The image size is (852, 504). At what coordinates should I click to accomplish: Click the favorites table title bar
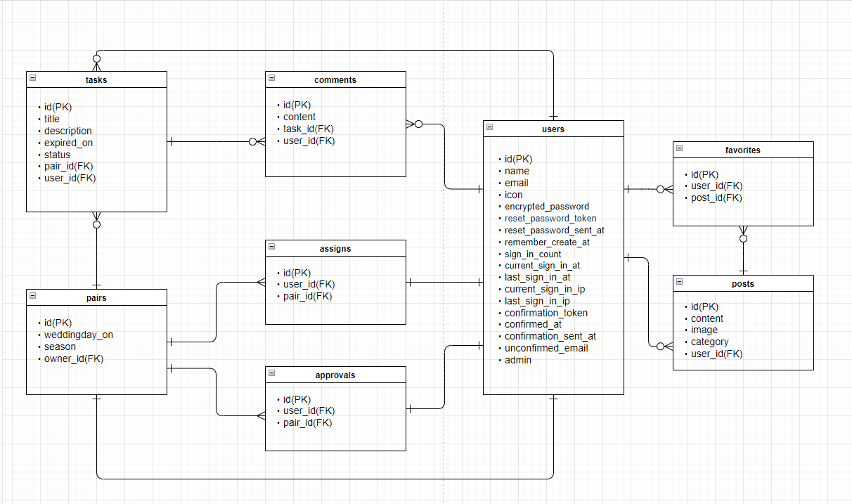(743, 149)
